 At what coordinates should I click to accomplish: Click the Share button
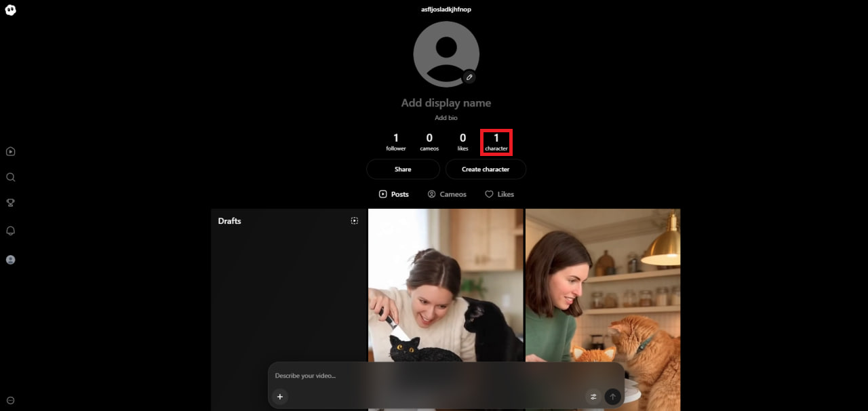pos(403,169)
